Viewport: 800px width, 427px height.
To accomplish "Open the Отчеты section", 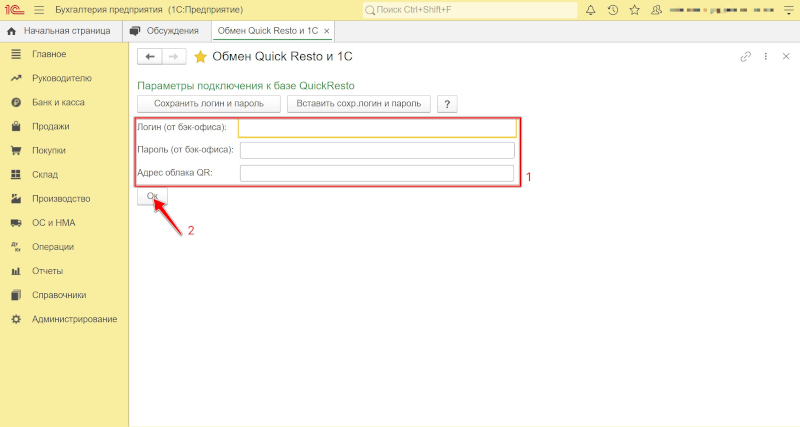I will [x=47, y=271].
